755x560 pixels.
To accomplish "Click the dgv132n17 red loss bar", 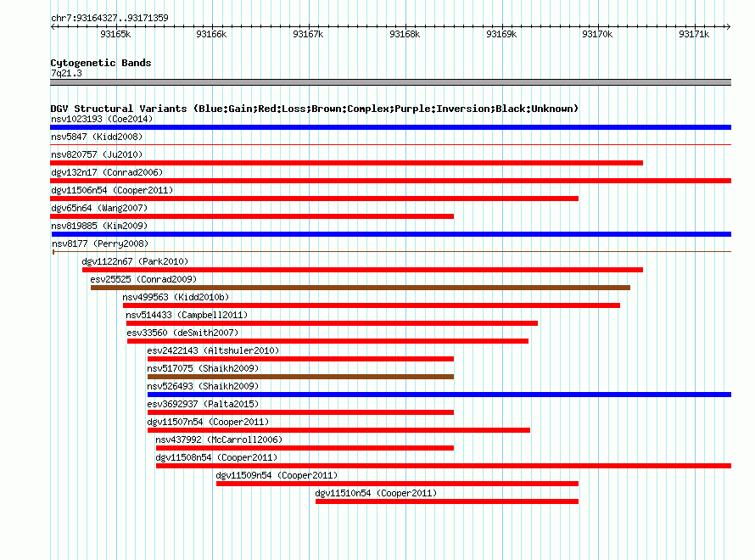I will (x=390, y=181).
